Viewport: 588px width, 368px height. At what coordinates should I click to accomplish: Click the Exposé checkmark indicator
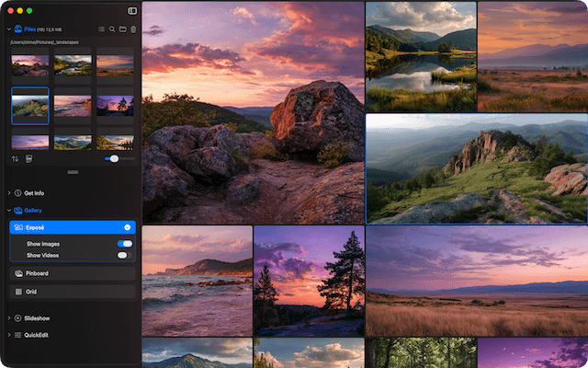coord(127,226)
